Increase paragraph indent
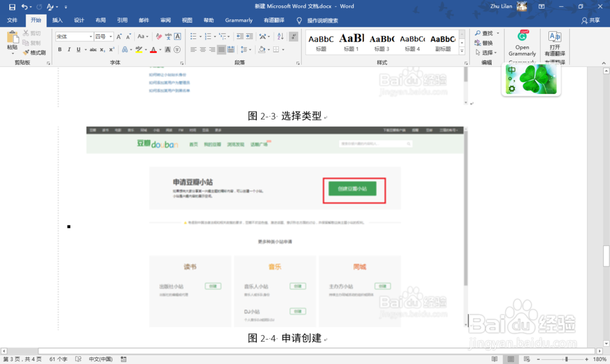The image size is (610, 364). 249,37
